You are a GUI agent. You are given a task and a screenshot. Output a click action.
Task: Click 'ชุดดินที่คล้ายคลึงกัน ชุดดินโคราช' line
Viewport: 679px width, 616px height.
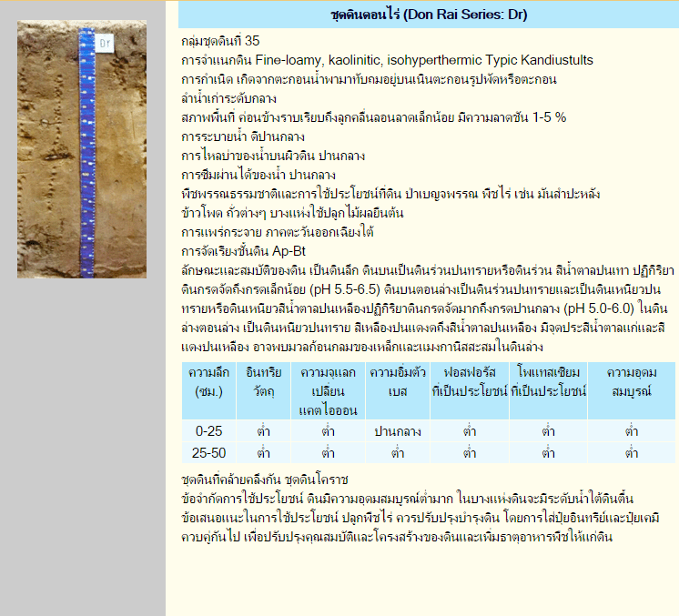[265, 480]
